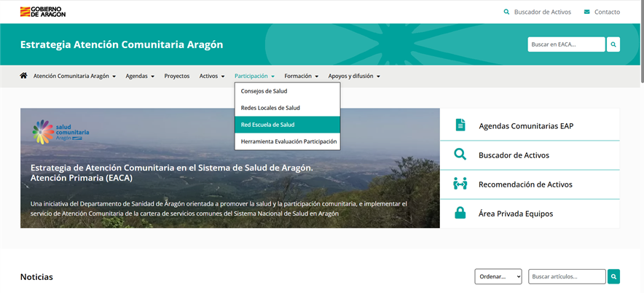This screenshot has width=644, height=293.
Task: Open the Contacto envelope link
Action: click(601, 12)
